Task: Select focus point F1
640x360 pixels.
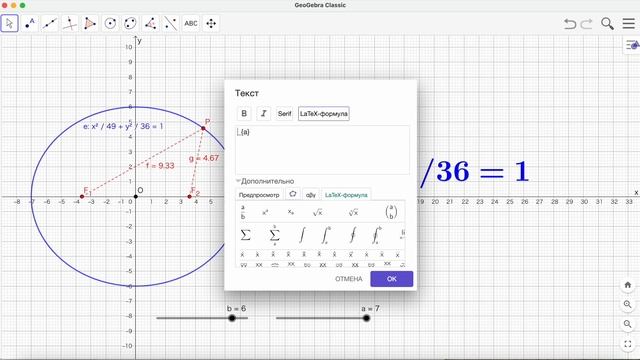Action: tap(82, 196)
